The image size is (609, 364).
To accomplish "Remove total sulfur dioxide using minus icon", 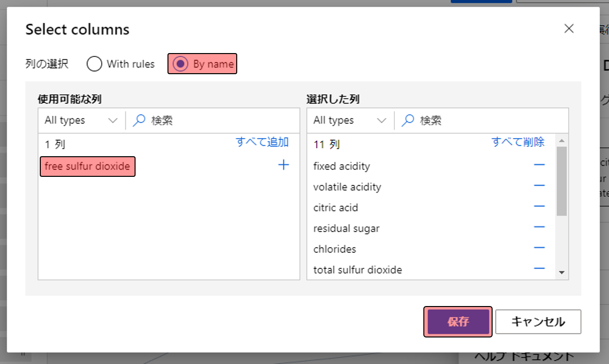I will (x=539, y=268).
